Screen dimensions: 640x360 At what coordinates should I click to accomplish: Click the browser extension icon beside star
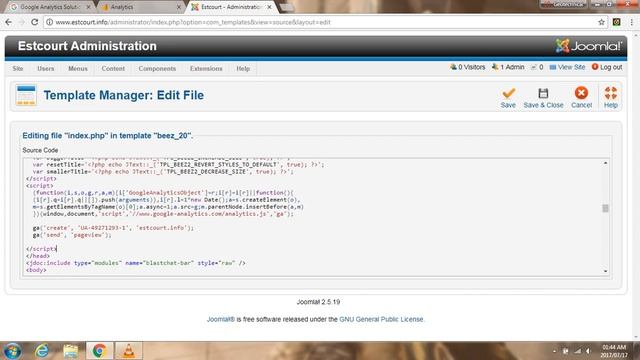tap(617, 22)
